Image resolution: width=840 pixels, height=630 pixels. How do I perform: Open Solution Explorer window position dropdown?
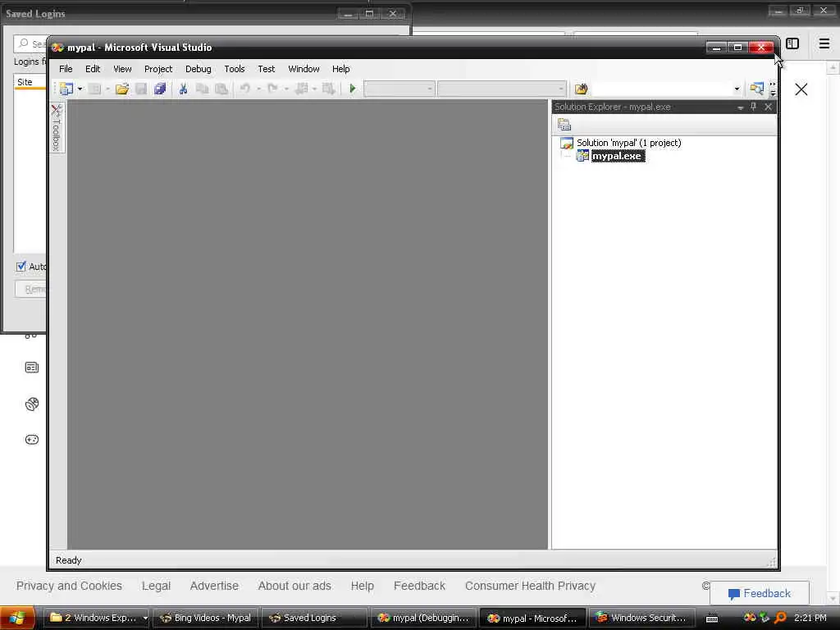tap(741, 107)
